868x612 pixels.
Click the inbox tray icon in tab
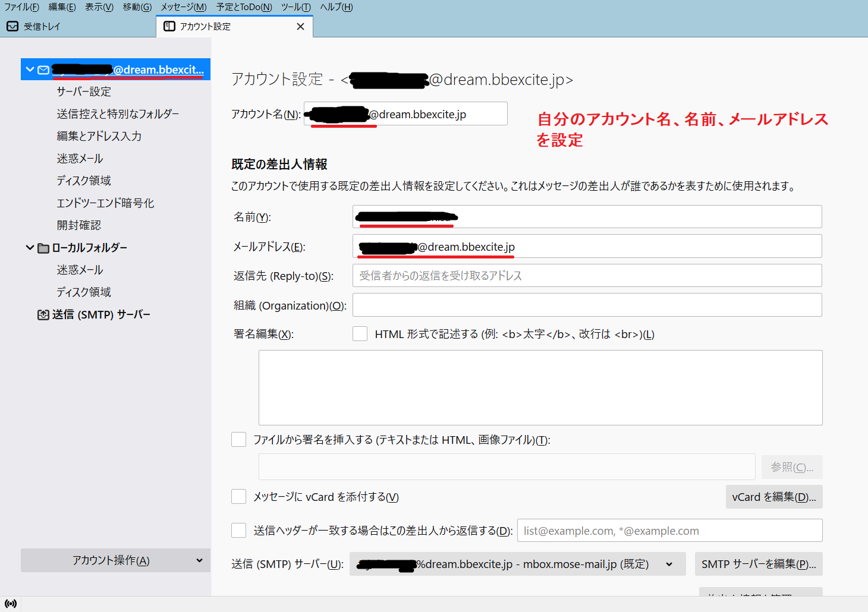(x=12, y=27)
